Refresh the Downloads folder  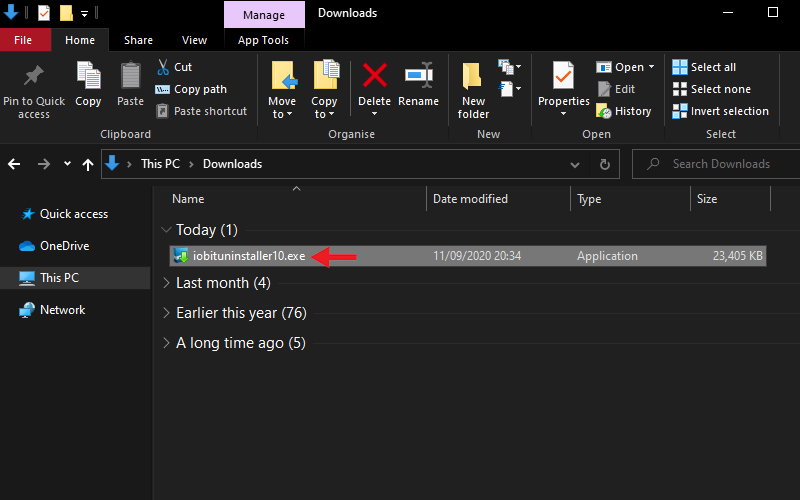605,164
